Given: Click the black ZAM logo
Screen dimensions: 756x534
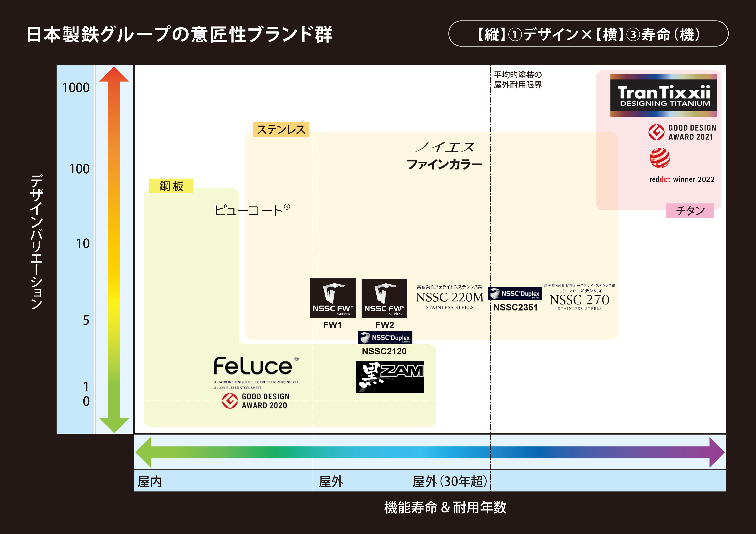Looking at the screenshot, I should click(389, 377).
